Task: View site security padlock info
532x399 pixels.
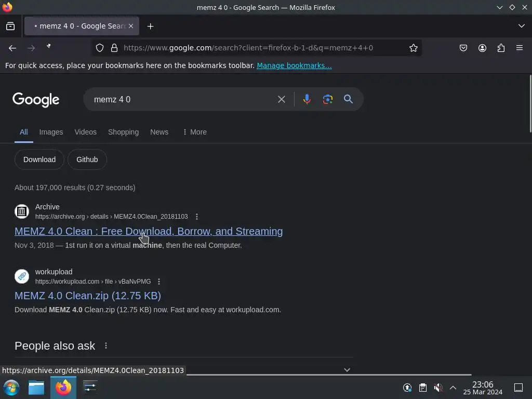Action: point(114,48)
